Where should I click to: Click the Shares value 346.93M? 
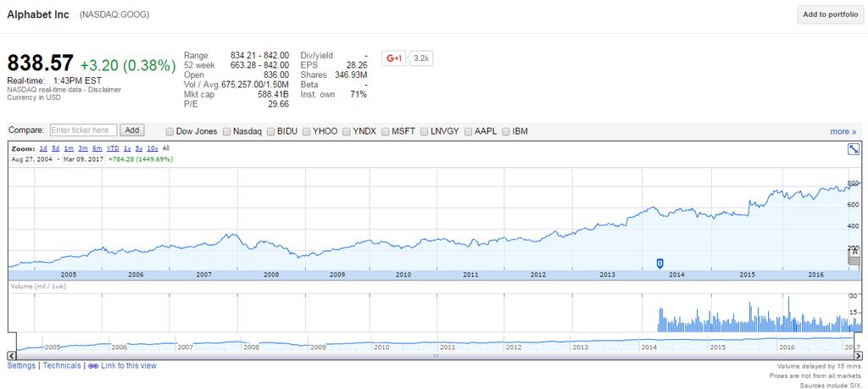pyautogui.click(x=352, y=75)
